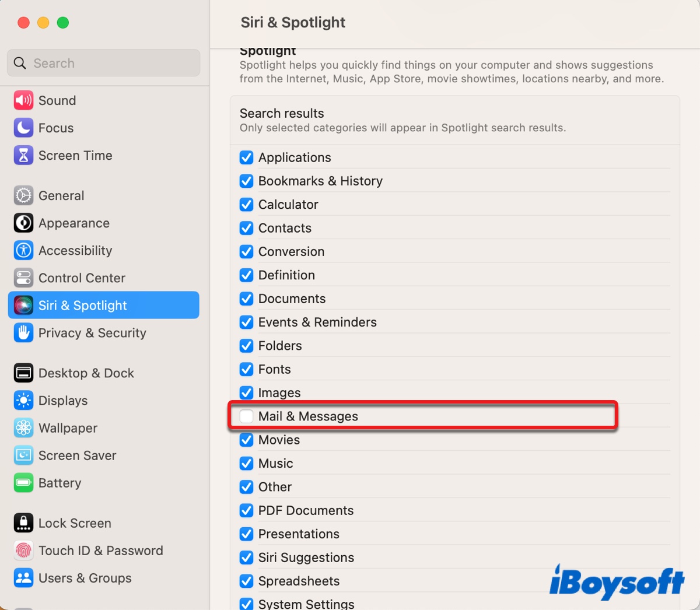This screenshot has height=610, width=700.
Task: Click the Search field in sidebar
Action: pos(111,63)
